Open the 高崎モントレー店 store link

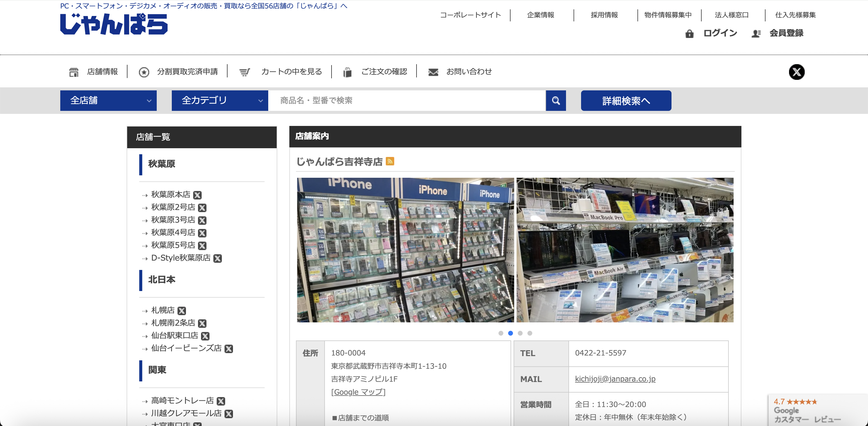point(182,400)
